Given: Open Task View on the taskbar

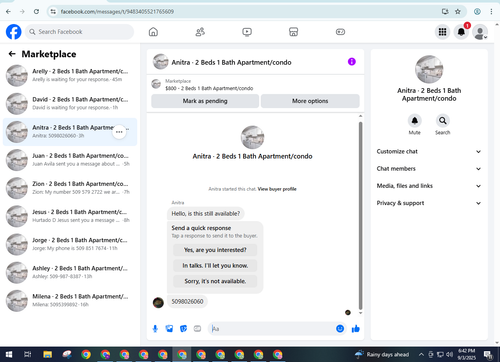Looking at the screenshot, I should (x=28, y=354).
